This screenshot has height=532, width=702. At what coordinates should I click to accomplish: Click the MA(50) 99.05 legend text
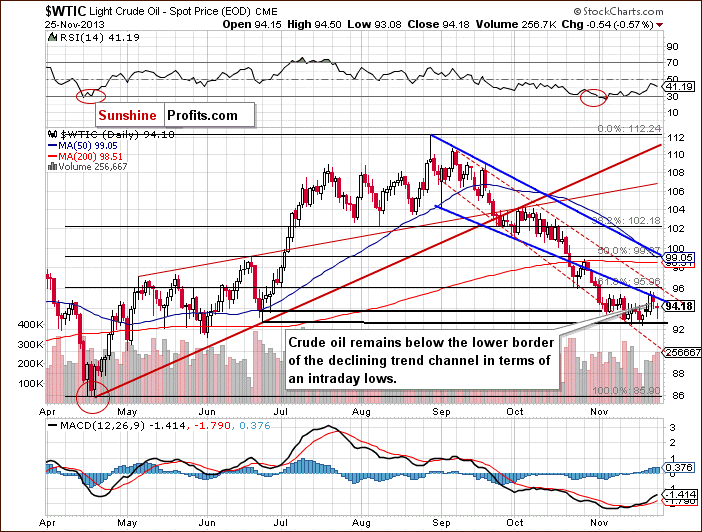[x=88, y=146]
